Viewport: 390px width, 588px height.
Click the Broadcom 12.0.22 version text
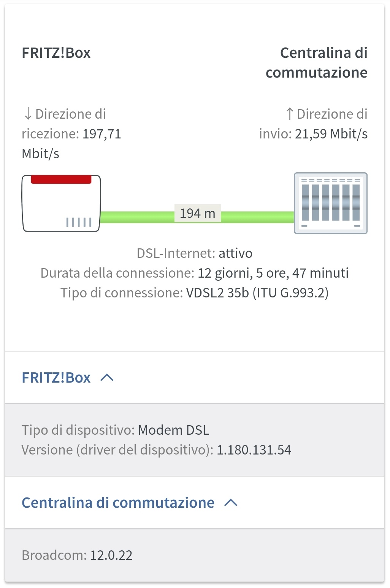point(77,555)
